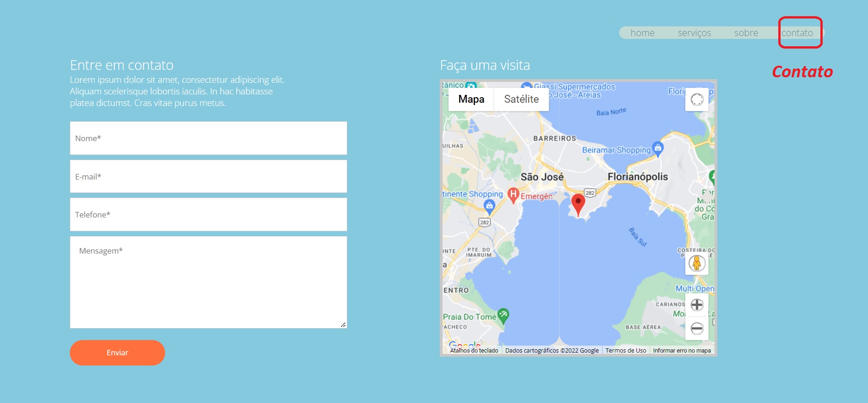Open the contato menu item
Screen dimensions: 868x403
(797, 33)
